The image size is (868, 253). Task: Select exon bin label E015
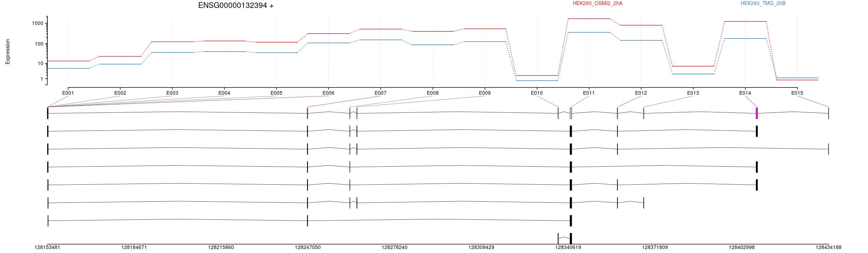pos(797,93)
